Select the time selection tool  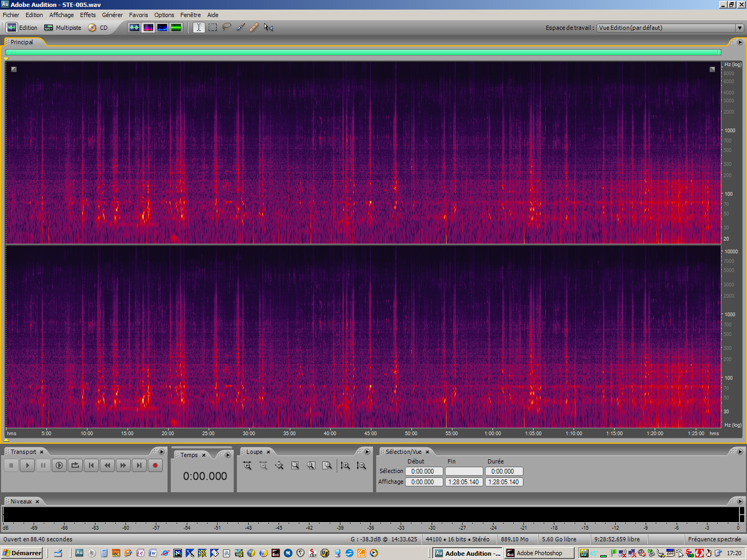[198, 27]
